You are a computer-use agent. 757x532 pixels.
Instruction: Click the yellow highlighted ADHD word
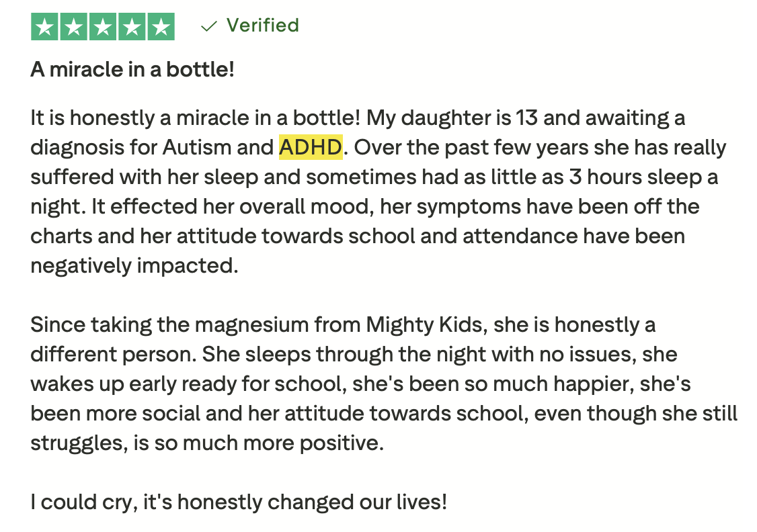coord(311,147)
